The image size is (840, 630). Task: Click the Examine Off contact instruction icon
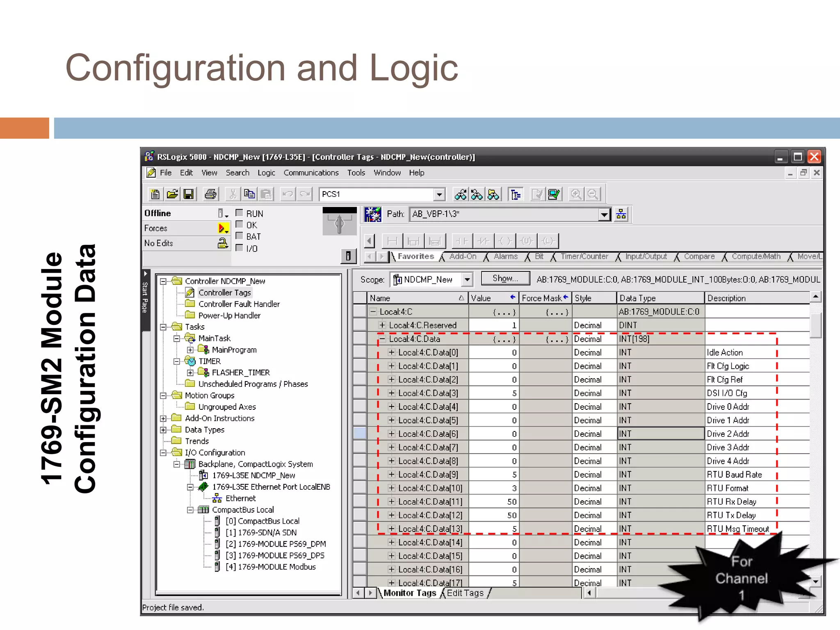(x=484, y=241)
